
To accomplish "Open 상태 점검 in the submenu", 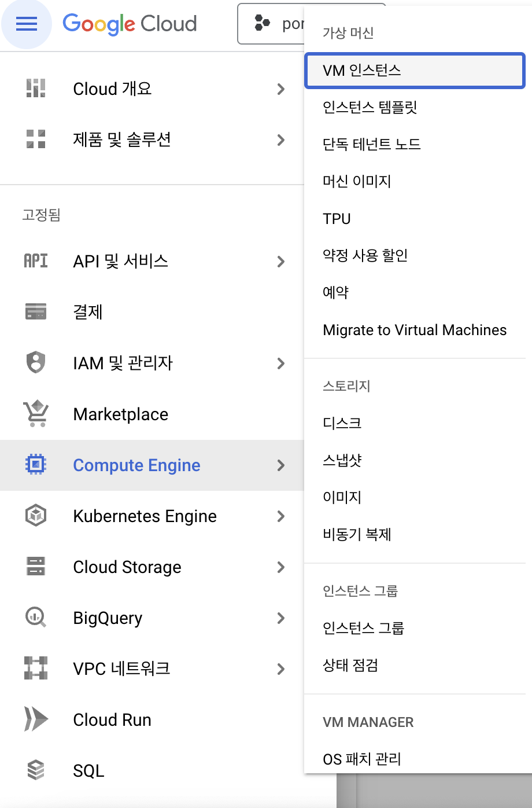I will click(415, 665).
